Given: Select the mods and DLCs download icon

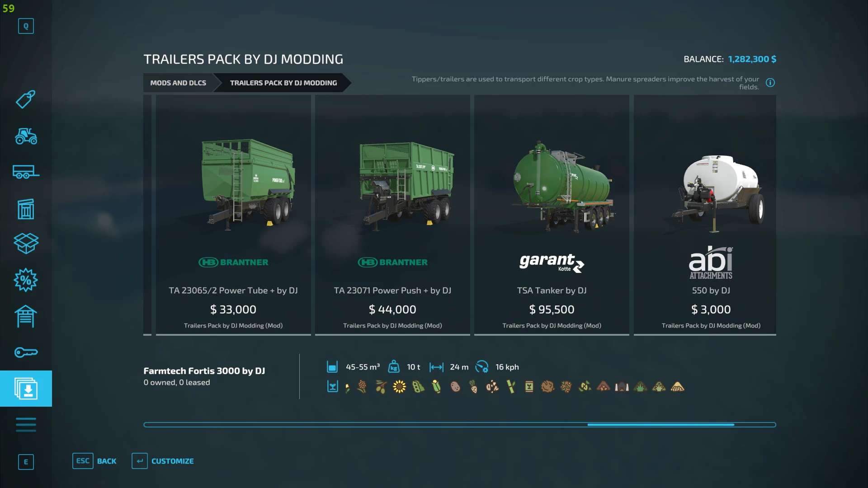Looking at the screenshot, I should [x=26, y=389].
